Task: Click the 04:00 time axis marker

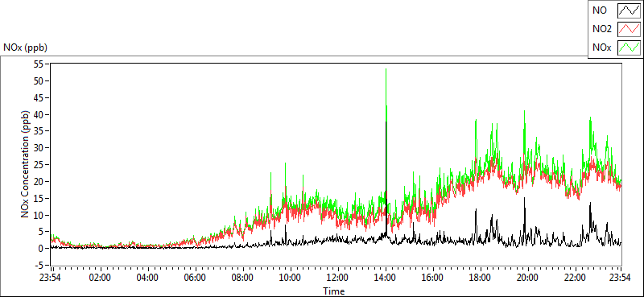Action: [147, 278]
